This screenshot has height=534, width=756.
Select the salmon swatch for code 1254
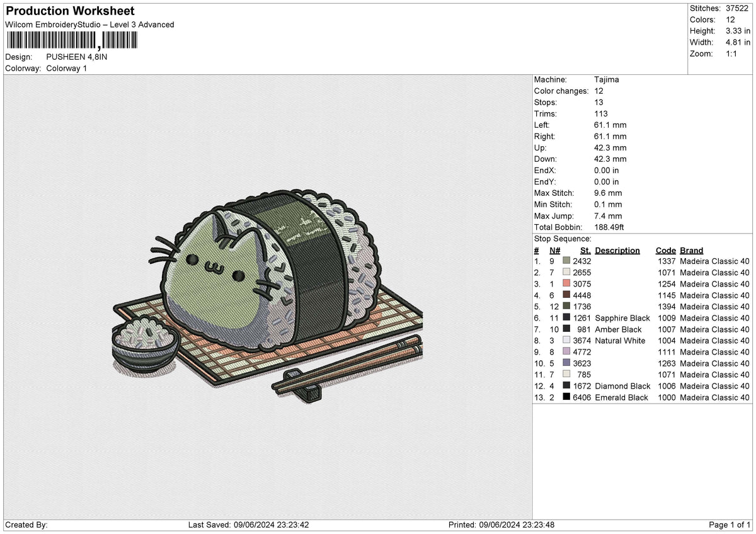(566, 284)
